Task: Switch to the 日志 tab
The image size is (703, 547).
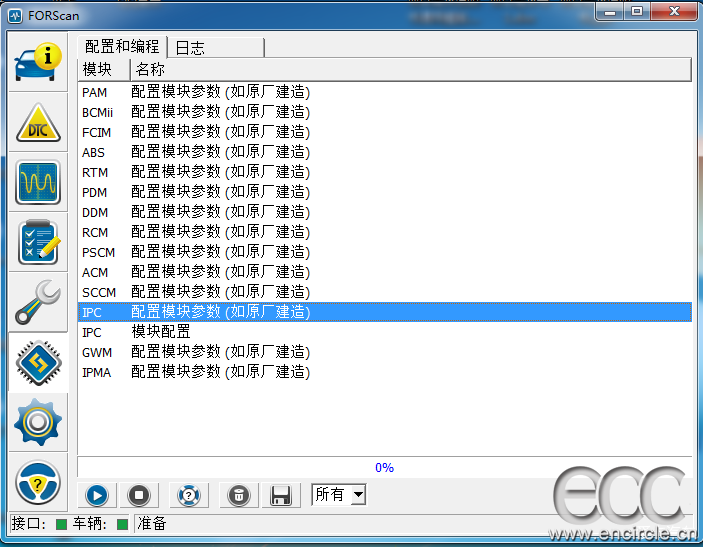Action: (x=216, y=48)
